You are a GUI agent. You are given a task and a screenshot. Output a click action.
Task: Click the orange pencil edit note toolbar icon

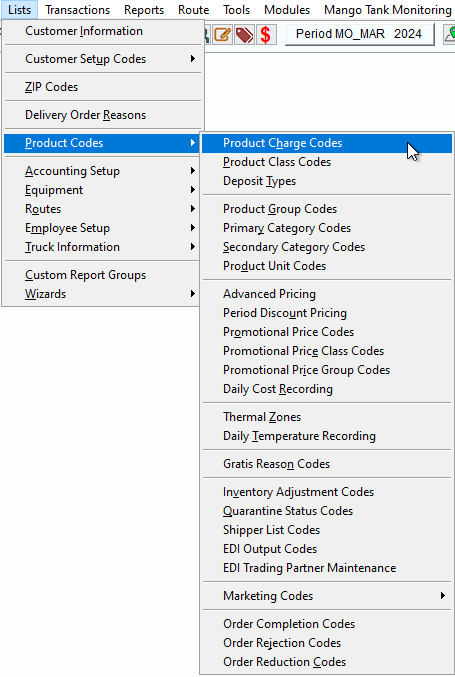(x=223, y=35)
